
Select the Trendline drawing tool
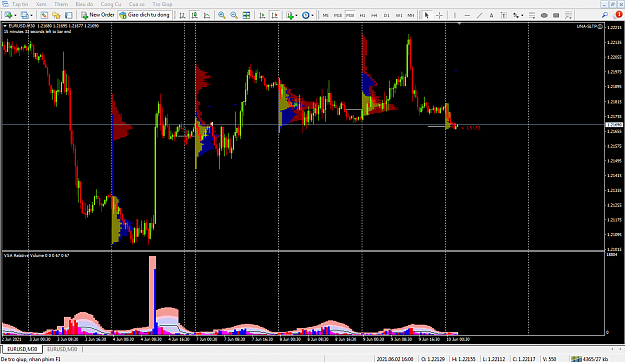click(480, 15)
